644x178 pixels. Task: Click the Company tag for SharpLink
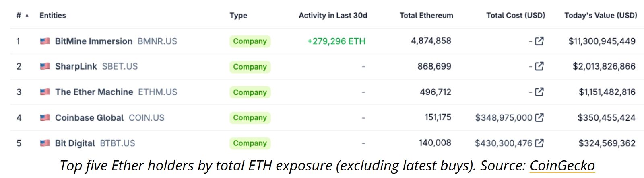coord(250,67)
